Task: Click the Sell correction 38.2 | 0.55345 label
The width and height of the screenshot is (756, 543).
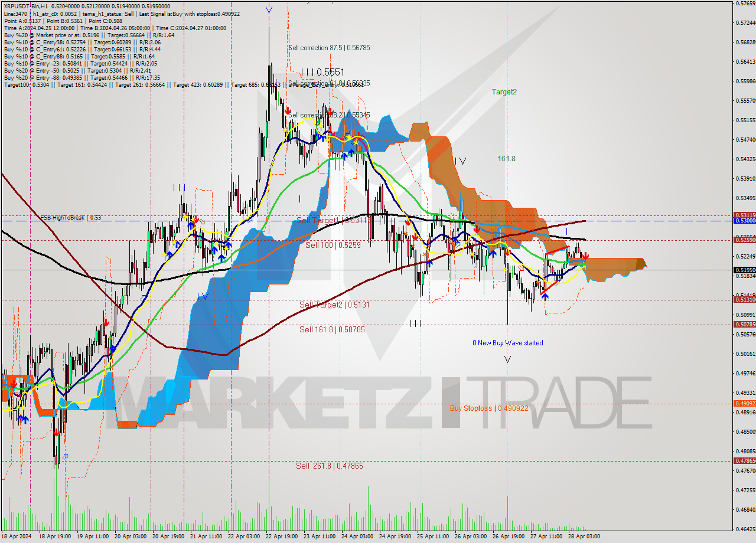Action: 329,115
